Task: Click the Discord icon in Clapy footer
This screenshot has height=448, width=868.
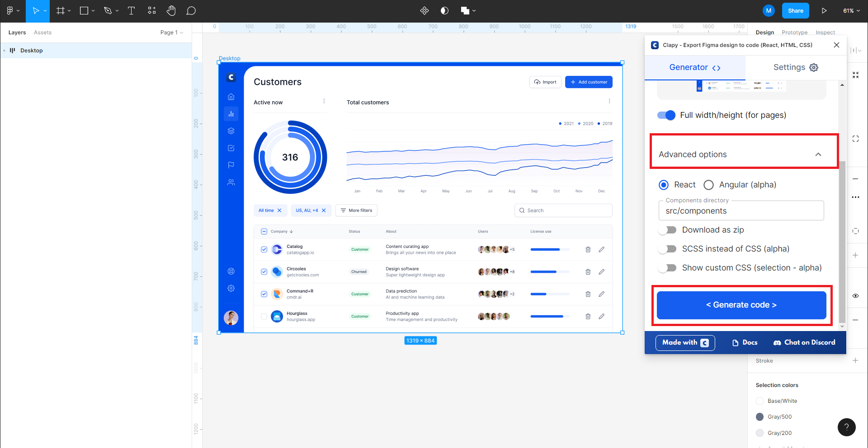Action: (x=777, y=343)
